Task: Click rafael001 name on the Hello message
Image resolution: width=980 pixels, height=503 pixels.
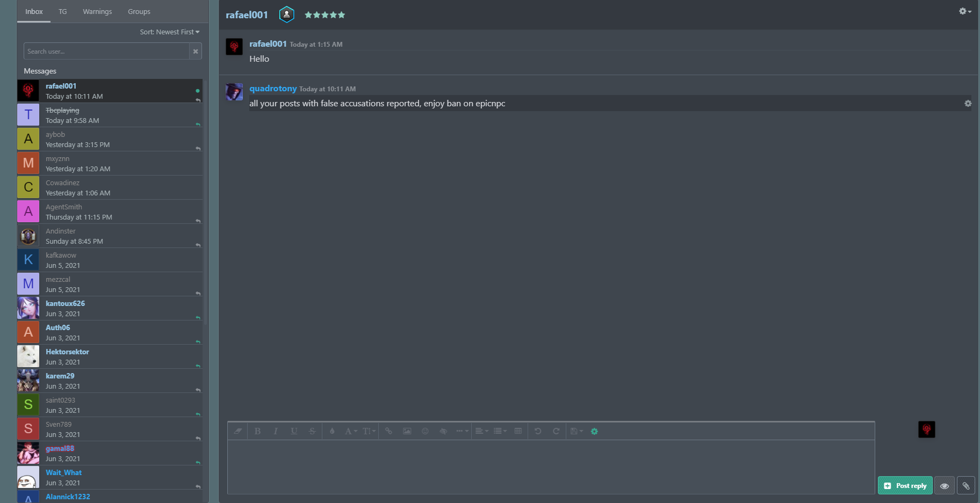Action: tap(268, 44)
